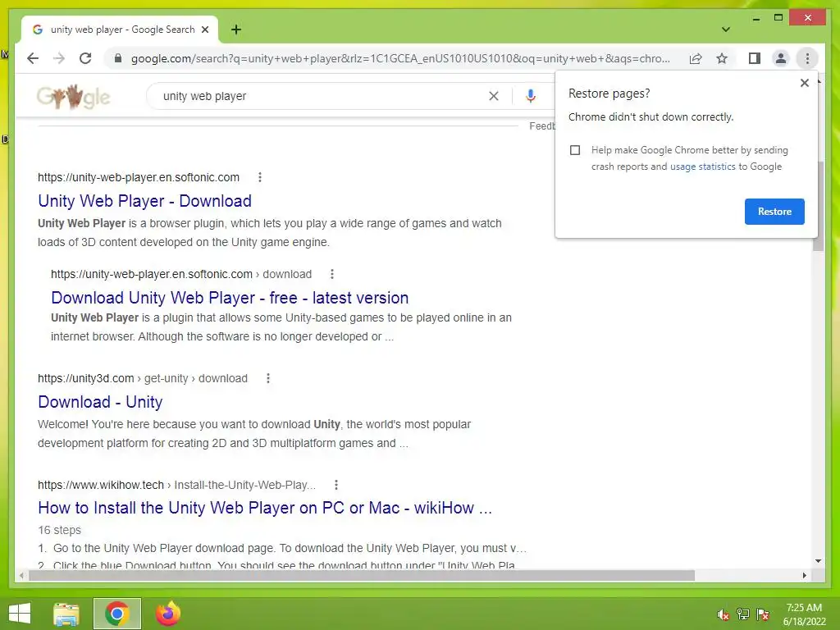Open the profile avatar menu

click(781, 58)
